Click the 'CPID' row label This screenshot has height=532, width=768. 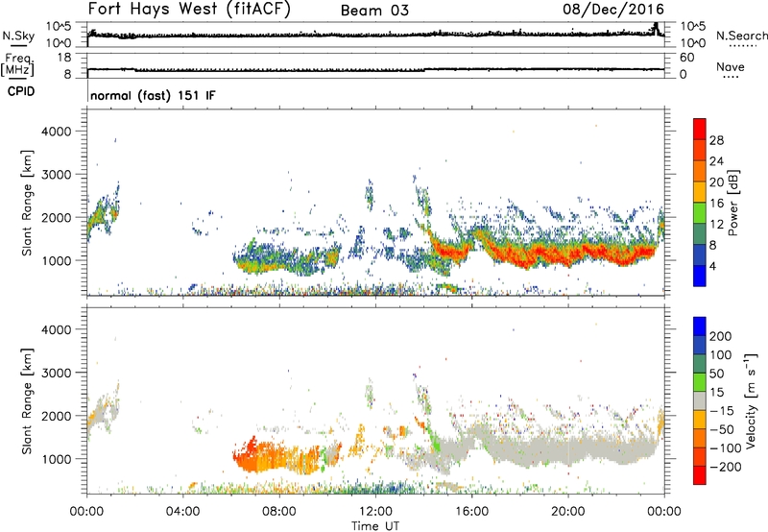tap(21, 91)
